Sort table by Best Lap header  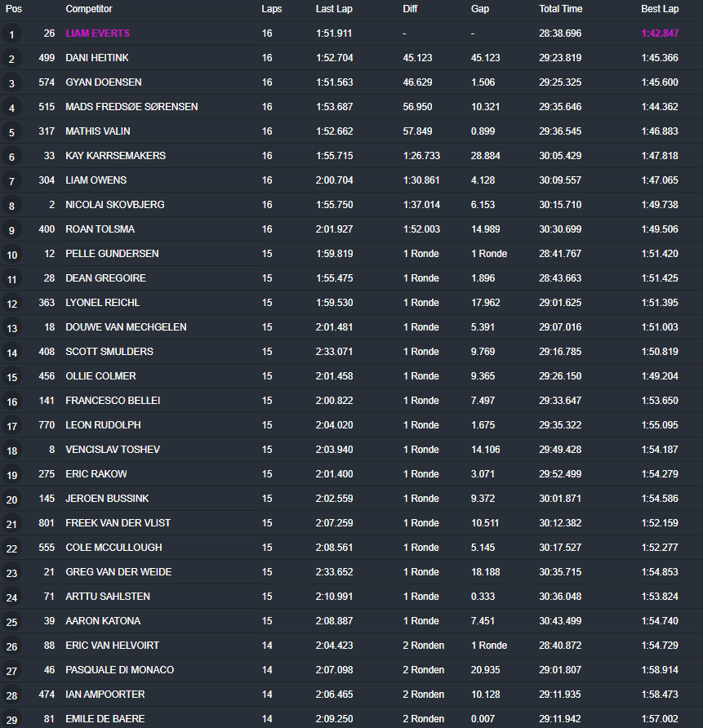(660, 9)
